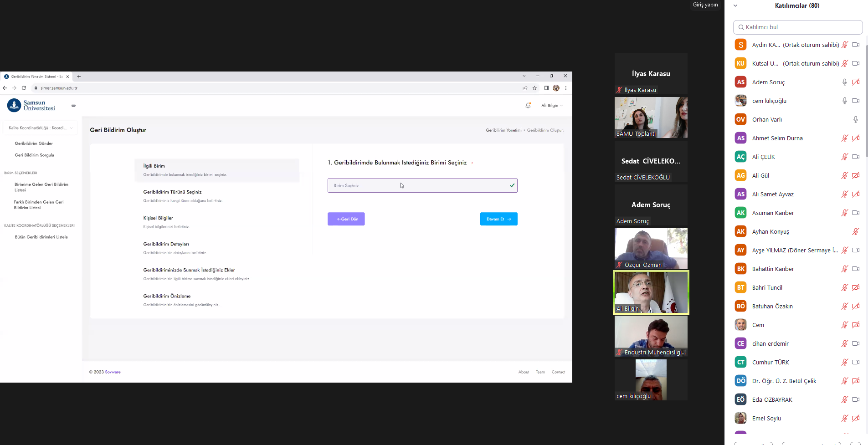Click browser tab search chevron
This screenshot has height=445, width=868.
click(524, 76)
